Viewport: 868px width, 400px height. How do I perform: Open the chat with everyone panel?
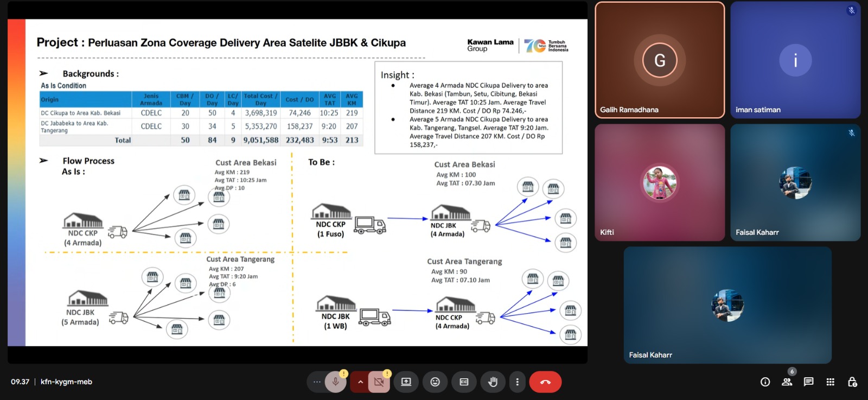pos(808,382)
